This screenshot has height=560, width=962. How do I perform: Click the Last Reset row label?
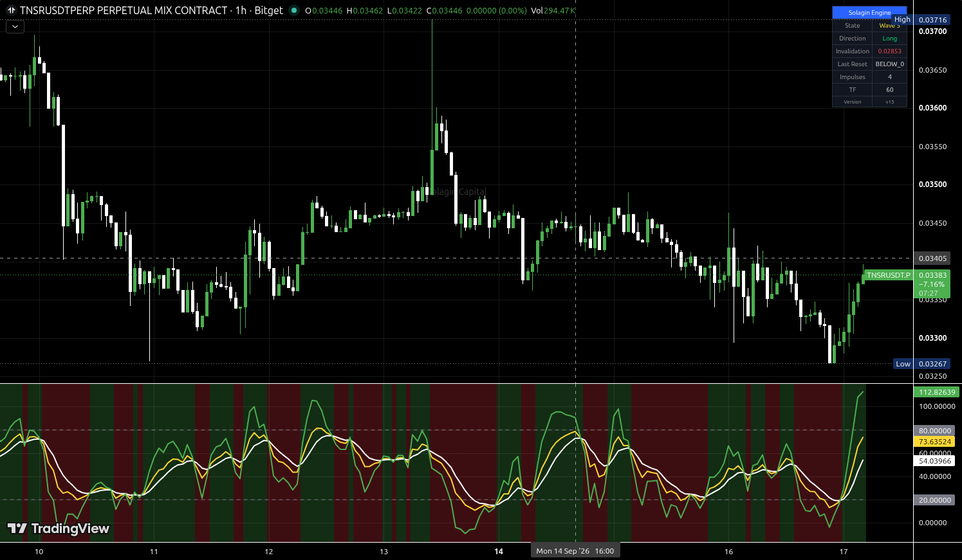click(x=852, y=64)
